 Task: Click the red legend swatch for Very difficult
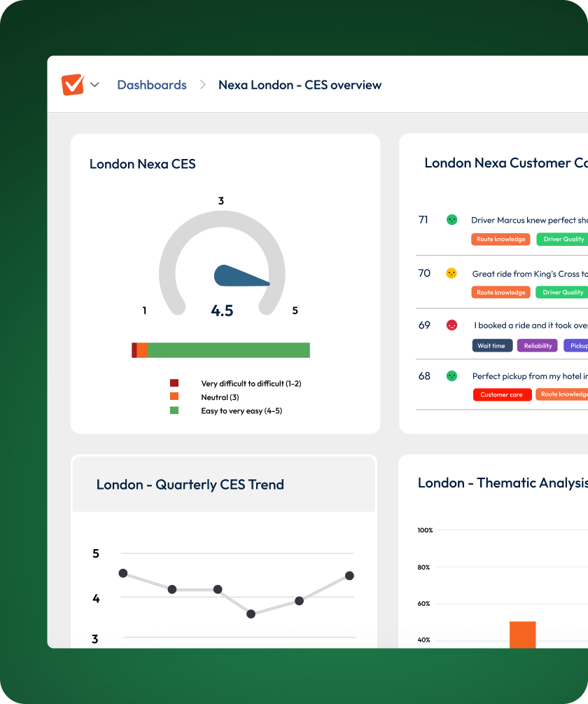(174, 383)
